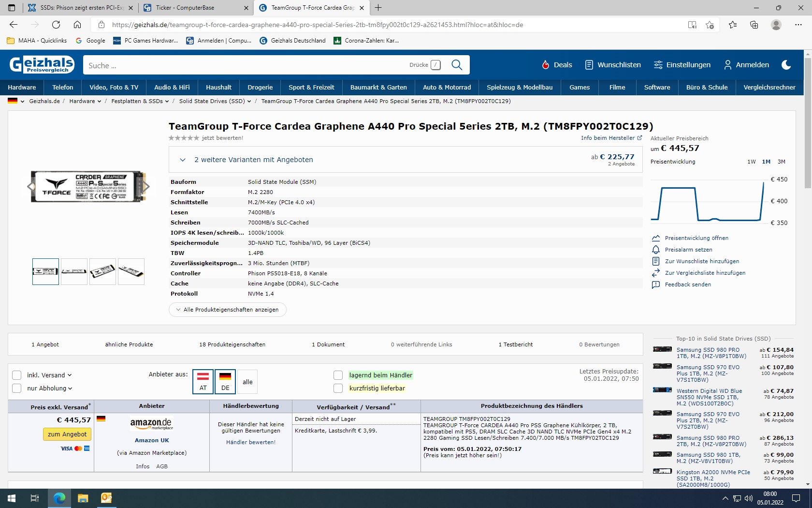Click Zur Wunschliste hinzufügen icon
The width and height of the screenshot is (812, 508).
click(x=656, y=261)
